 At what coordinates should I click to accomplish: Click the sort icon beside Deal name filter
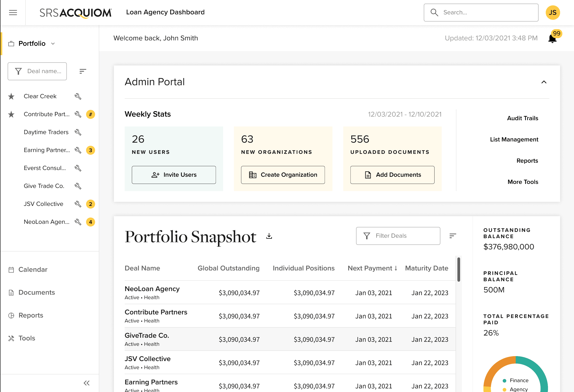83,71
